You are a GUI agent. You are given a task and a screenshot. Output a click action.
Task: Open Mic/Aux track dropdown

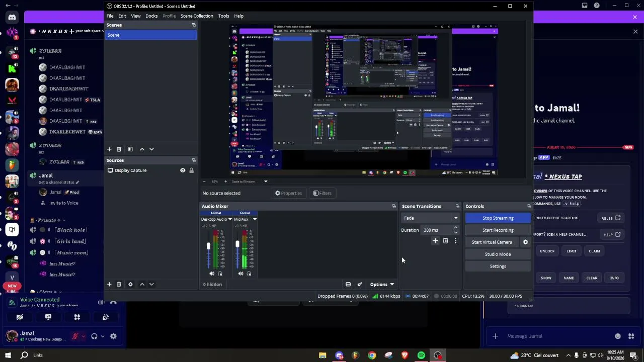tap(255, 219)
